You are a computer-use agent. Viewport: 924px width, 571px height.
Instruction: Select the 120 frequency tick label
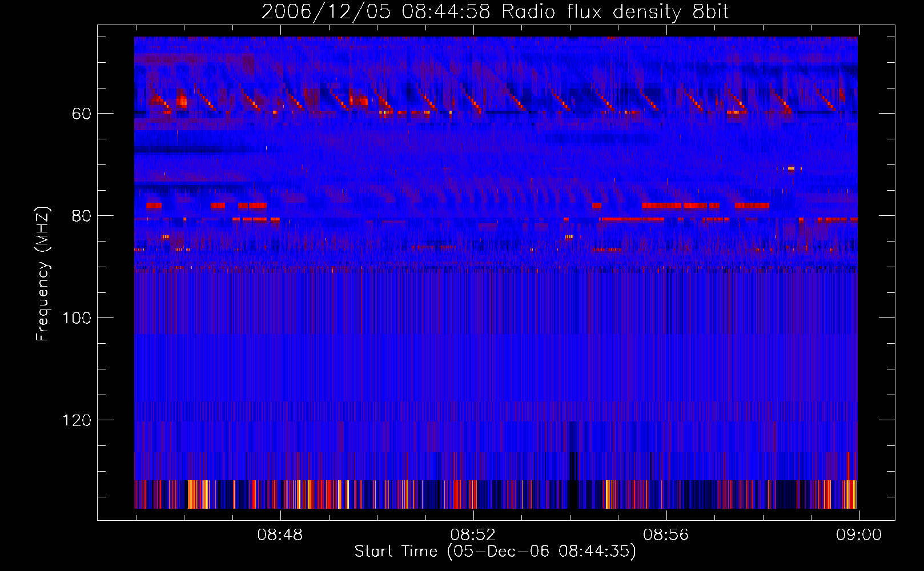77,420
